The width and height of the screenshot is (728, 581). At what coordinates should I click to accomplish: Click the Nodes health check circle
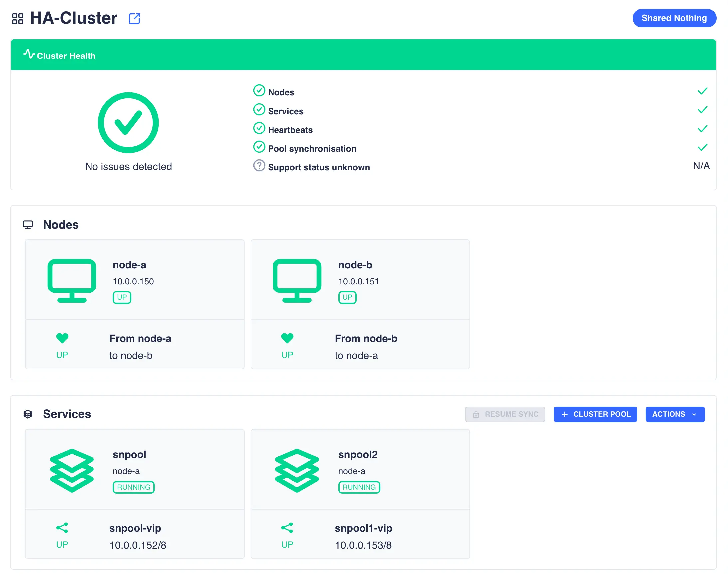[259, 90]
